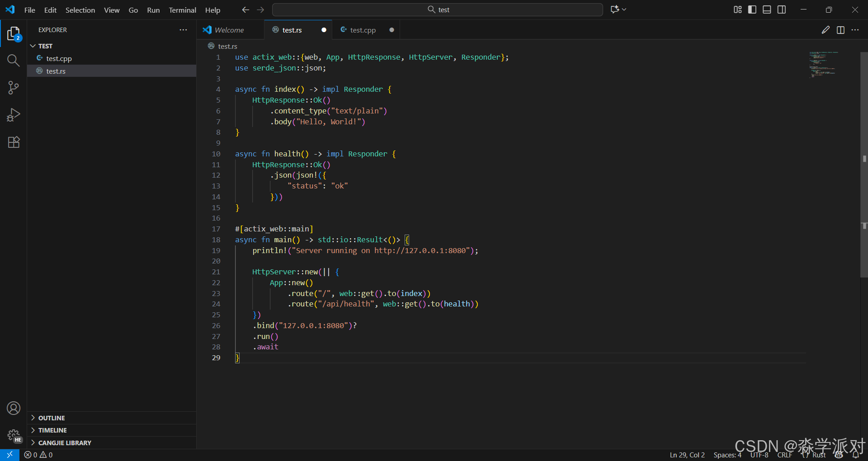Close the unsaved test.rs tab dot

coord(324,30)
